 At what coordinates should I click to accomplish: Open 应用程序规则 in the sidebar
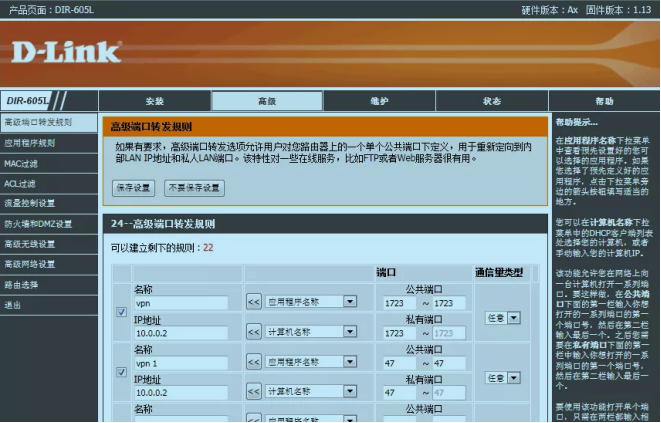click(49, 143)
